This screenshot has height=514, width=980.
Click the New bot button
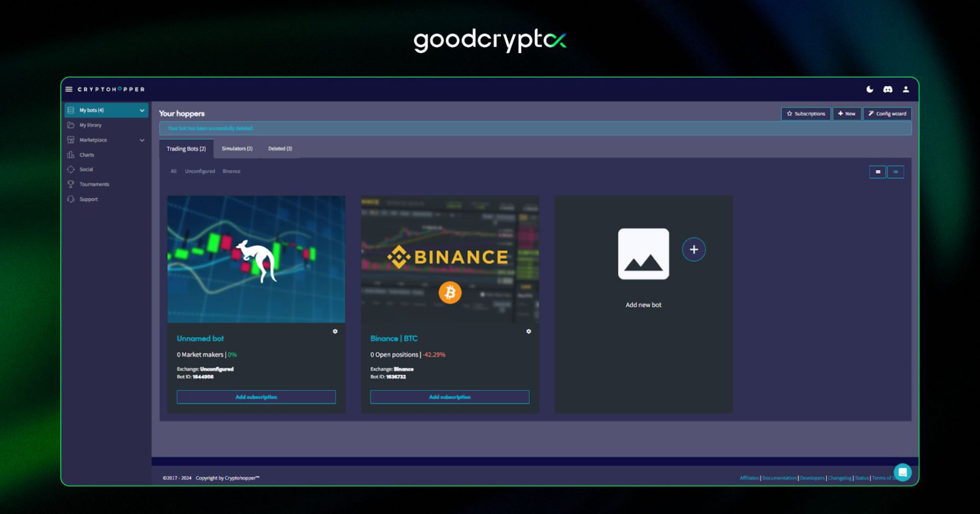847,114
